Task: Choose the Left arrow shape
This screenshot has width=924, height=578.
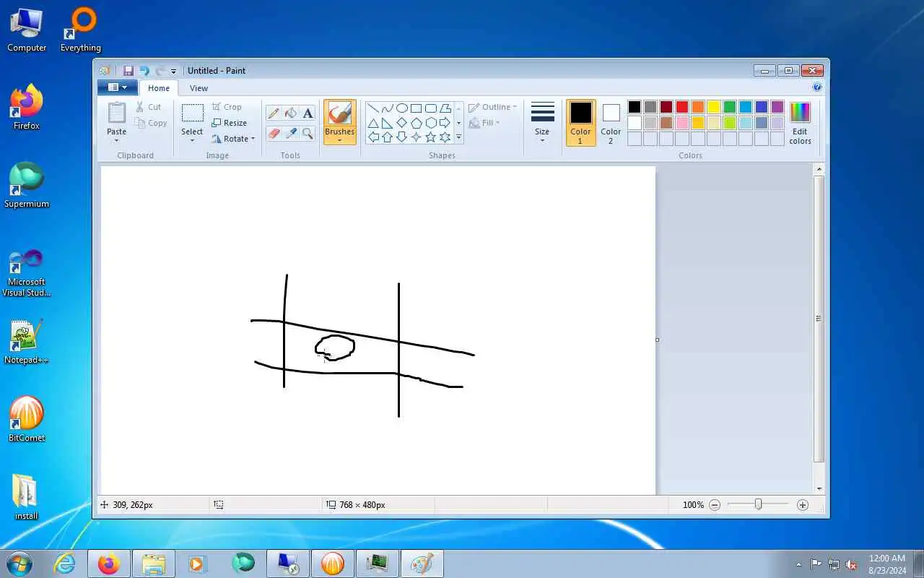Action: [x=373, y=137]
